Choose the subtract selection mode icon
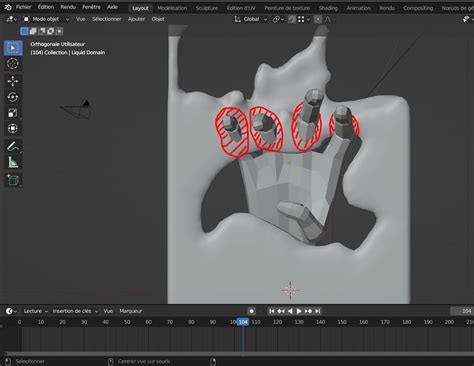This screenshot has height=366, width=474. point(42,31)
